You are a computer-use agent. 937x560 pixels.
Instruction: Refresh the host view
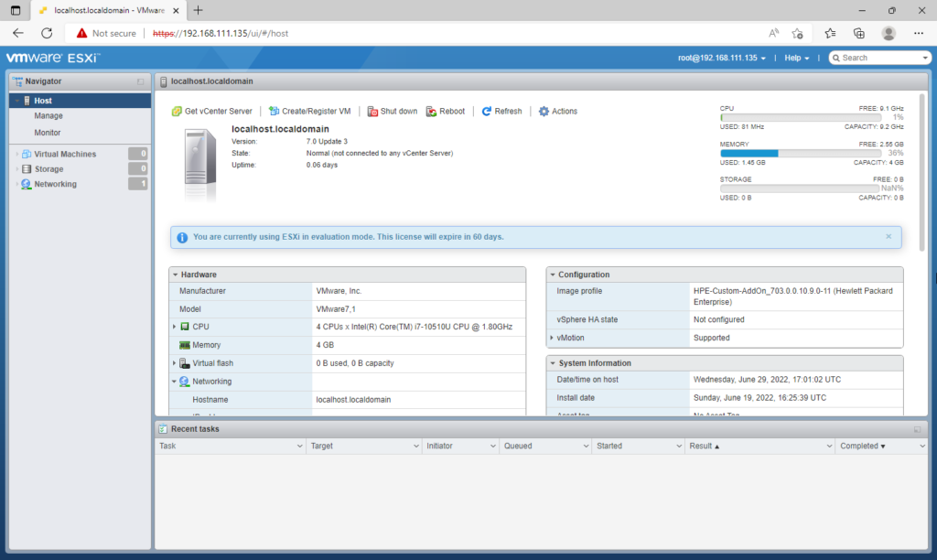pos(501,112)
